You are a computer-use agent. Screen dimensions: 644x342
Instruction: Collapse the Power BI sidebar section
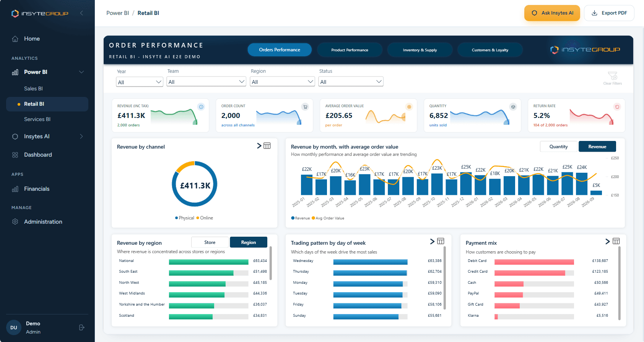pyautogui.click(x=81, y=72)
